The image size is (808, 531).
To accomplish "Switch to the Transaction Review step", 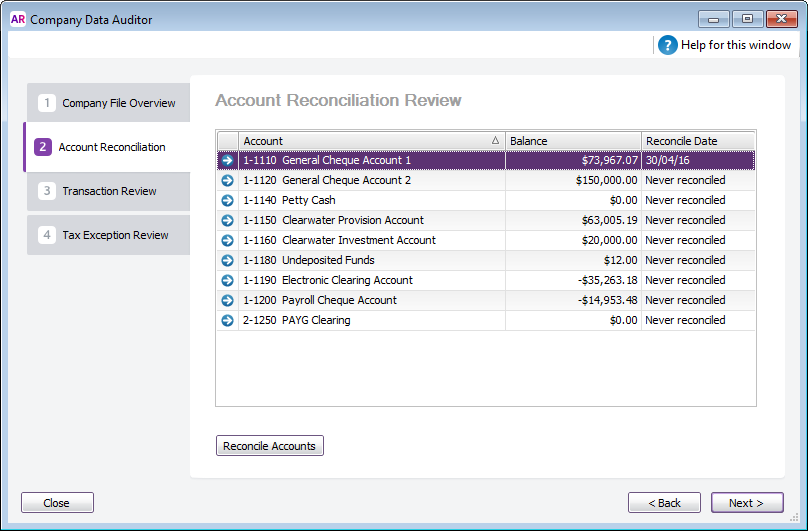I will tap(108, 191).
